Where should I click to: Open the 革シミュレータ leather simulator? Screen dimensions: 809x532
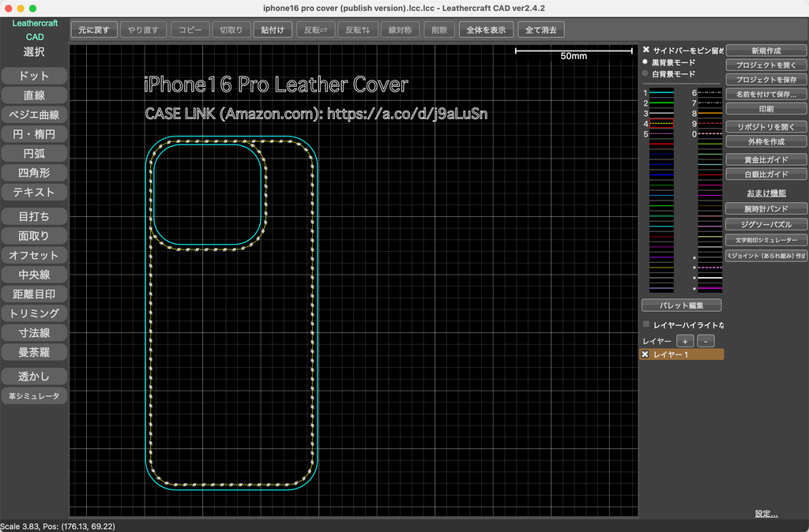pos(34,396)
